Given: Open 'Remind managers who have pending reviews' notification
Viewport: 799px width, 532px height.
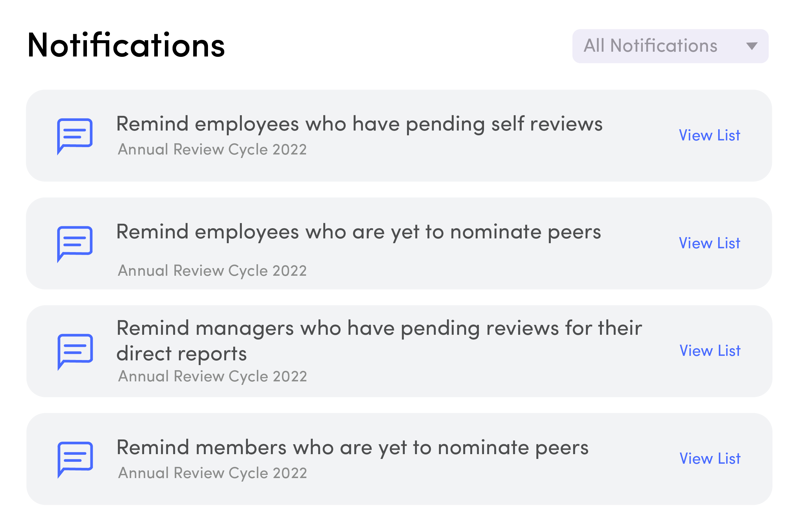Looking at the screenshot, I should 379,328.
